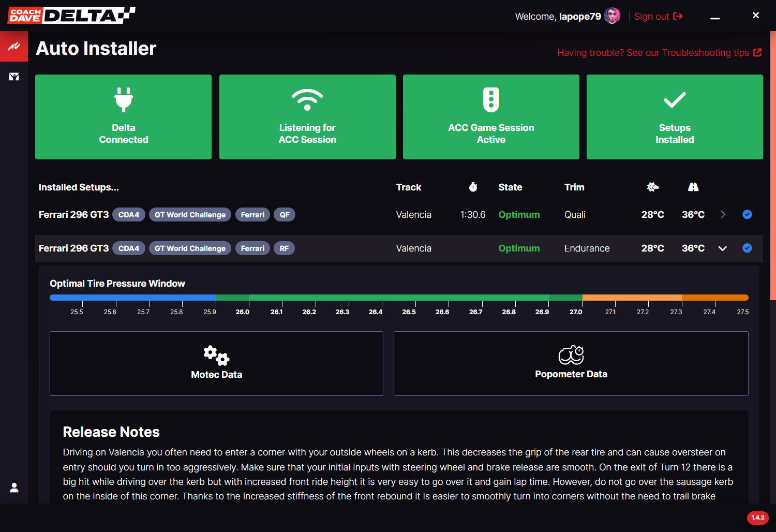Image resolution: width=776 pixels, height=532 pixels.
Task: Click the checkmark icon on Setups Installed
Action: 675,100
